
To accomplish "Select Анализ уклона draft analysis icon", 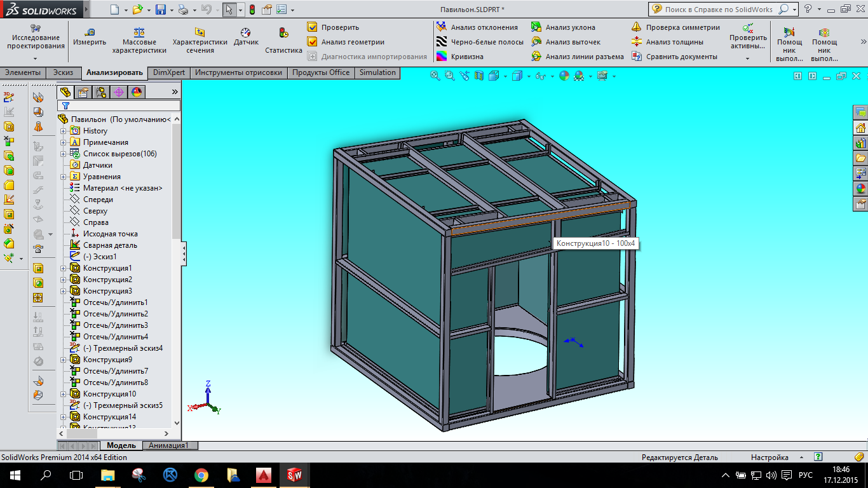I will click(536, 27).
